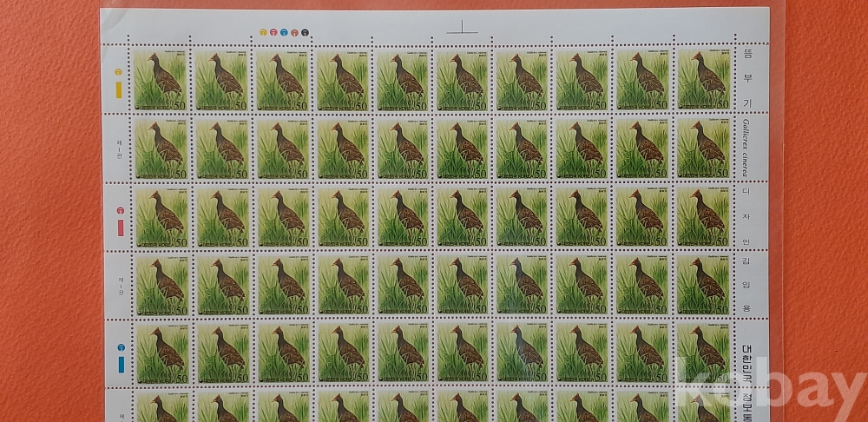Select the top-left bird stamp in the sheet
868x422 pixels.
(158, 78)
